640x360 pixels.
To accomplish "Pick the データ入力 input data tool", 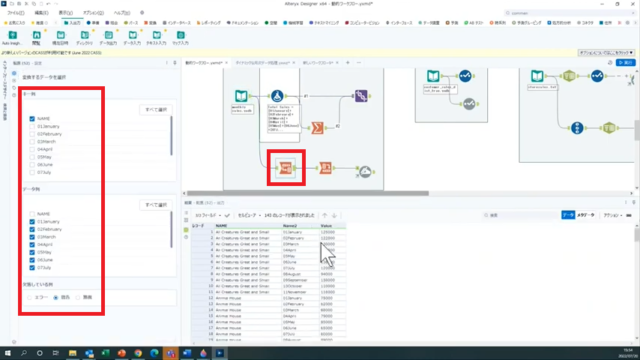I will click(x=132, y=38).
